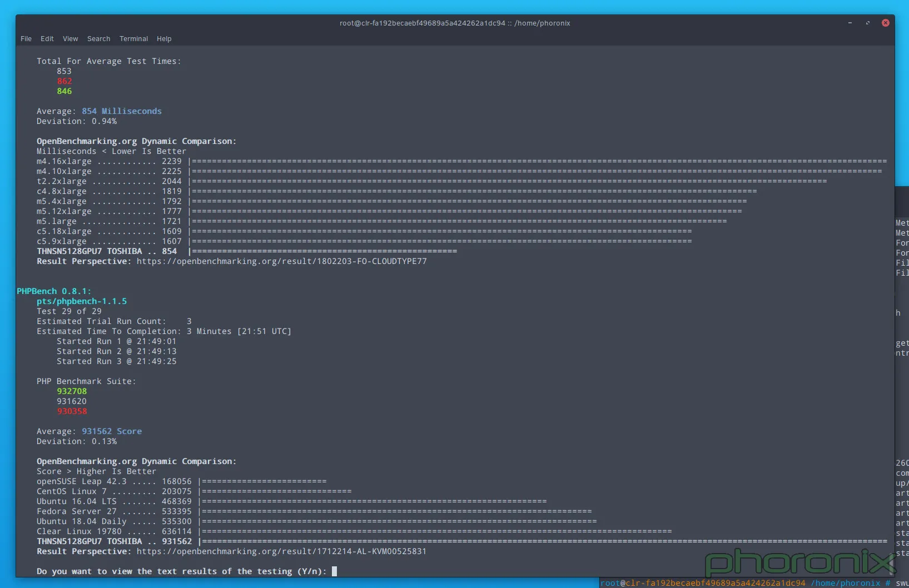Viewport: 909px width, 588px height.
Task: Select the red value 862
Action: (x=64, y=81)
